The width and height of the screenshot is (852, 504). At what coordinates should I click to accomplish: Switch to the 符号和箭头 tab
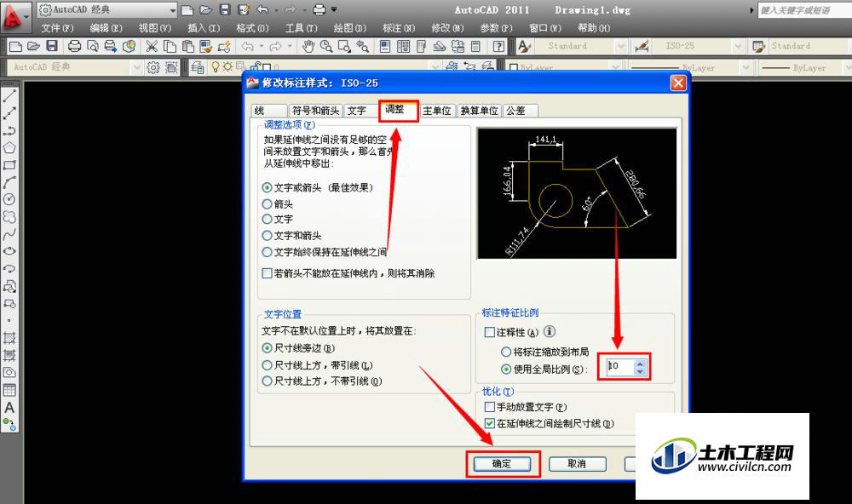coord(315,111)
